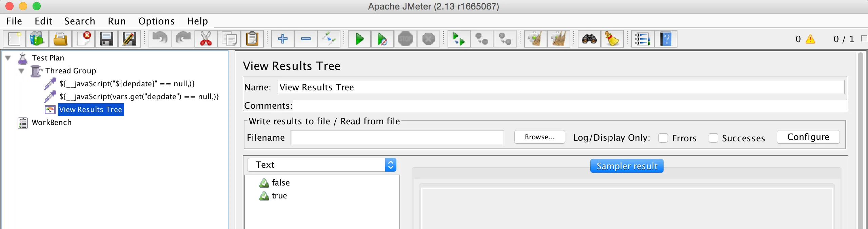This screenshot has width=868, height=229.
Task: Click the Filename input field
Action: coord(397,138)
